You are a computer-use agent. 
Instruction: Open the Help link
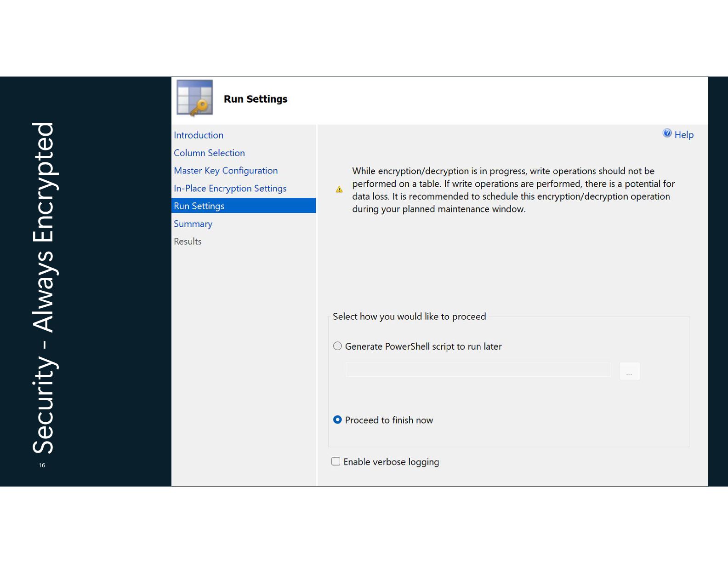point(684,135)
